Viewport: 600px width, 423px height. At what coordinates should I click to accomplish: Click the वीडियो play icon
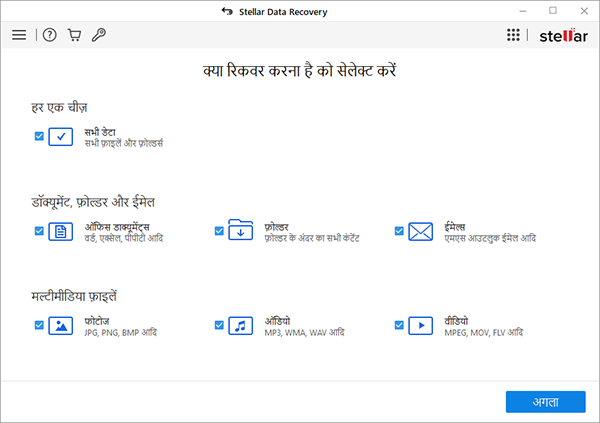pos(421,325)
